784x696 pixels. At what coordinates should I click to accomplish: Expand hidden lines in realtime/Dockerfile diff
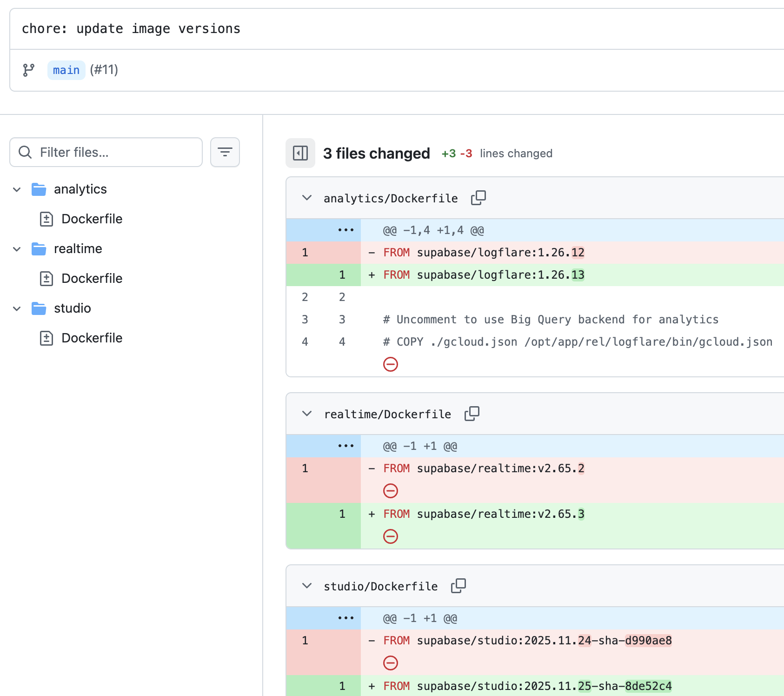pyautogui.click(x=345, y=446)
